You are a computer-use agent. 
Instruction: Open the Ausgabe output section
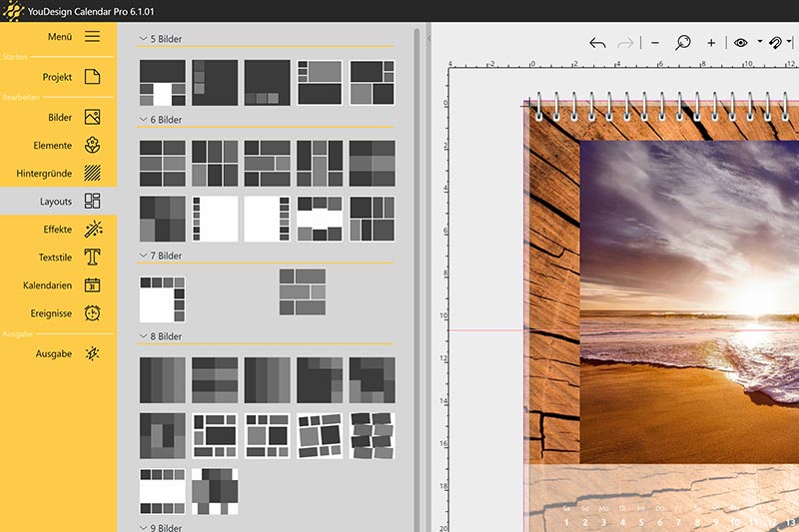tap(58, 353)
